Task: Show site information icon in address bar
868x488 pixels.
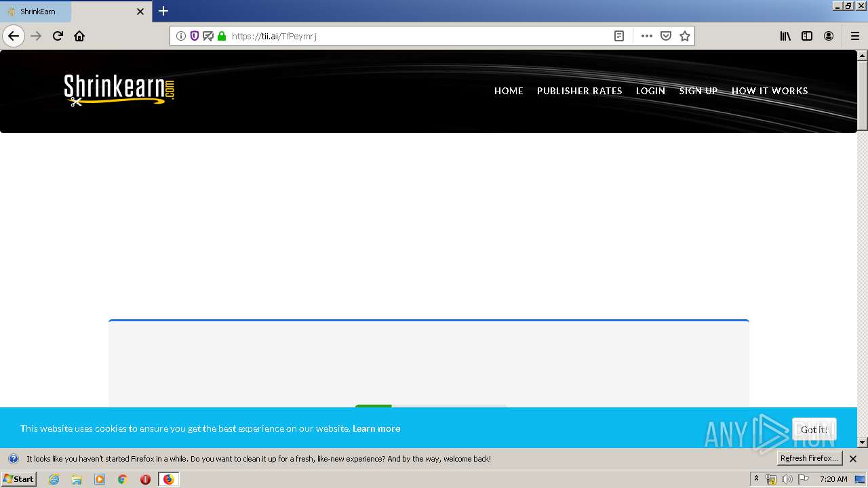Action: point(181,36)
